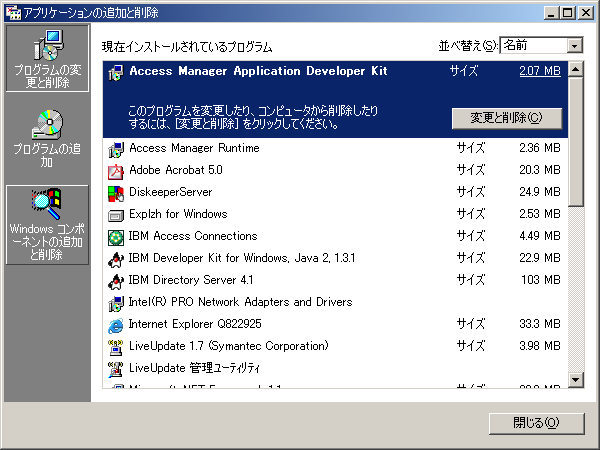Select the DiskeeperServer program icon
The height and width of the screenshot is (450, 600).
pos(115,192)
